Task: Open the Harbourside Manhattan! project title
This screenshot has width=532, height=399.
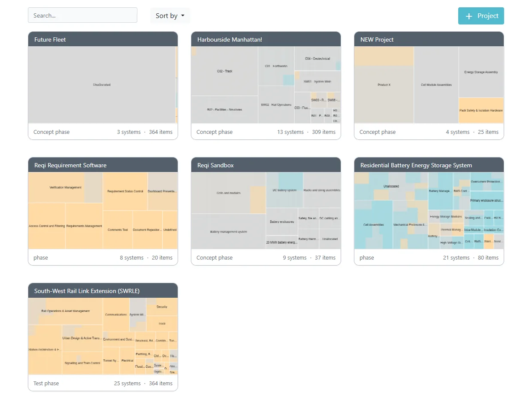Action: click(x=230, y=39)
